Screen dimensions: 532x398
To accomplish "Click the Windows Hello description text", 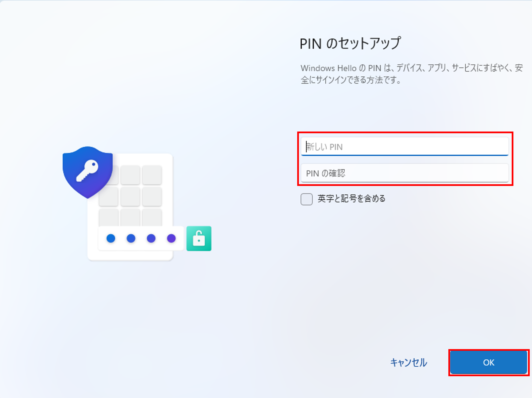I will [409, 74].
